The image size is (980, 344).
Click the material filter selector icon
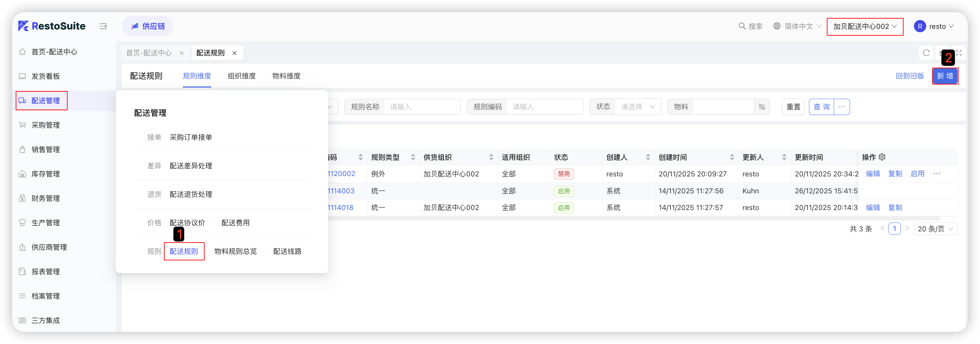pyautogui.click(x=762, y=107)
